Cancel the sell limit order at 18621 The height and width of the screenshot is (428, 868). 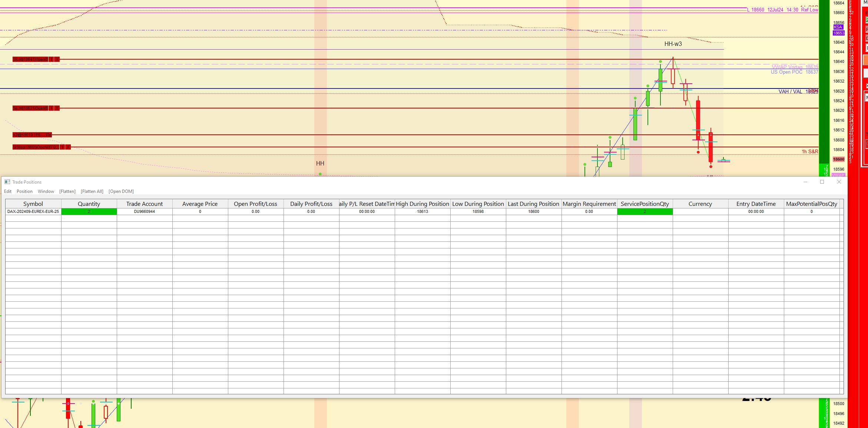(x=57, y=108)
